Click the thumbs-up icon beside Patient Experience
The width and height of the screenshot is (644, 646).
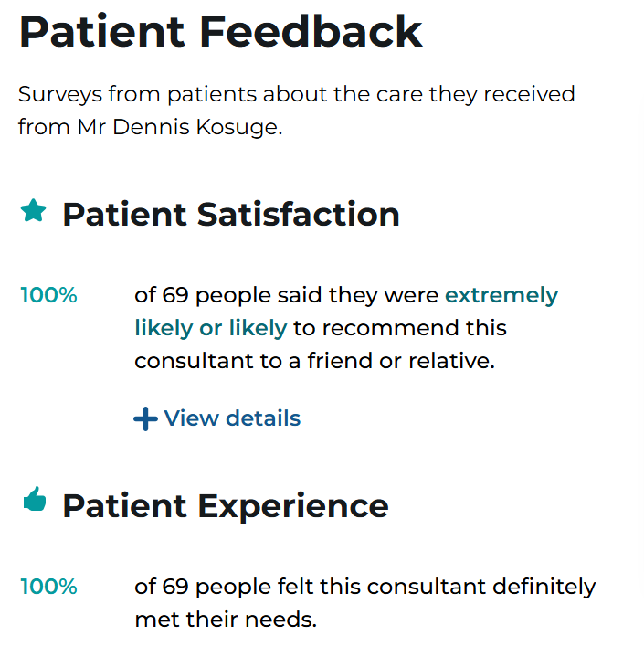coord(35,499)
